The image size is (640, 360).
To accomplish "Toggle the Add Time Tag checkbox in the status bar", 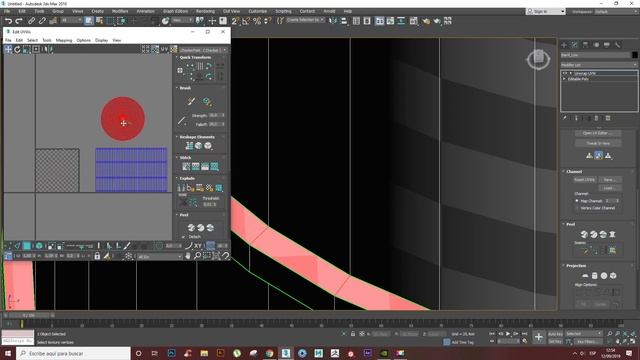I will [447, 342].
